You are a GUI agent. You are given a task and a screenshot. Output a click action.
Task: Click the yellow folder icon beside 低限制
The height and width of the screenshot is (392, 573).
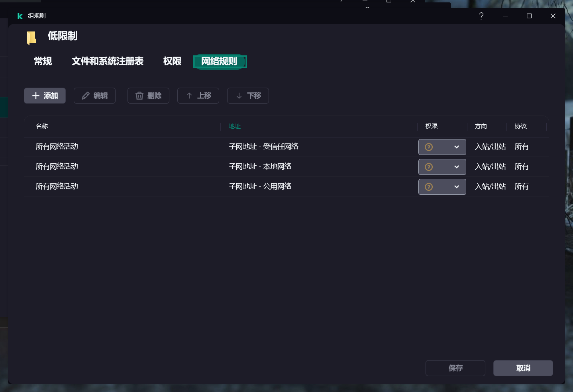[x=31, y=37]
